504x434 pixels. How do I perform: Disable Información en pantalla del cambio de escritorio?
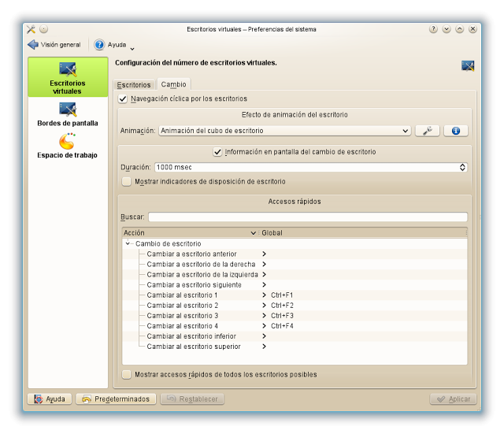[218, 152]
